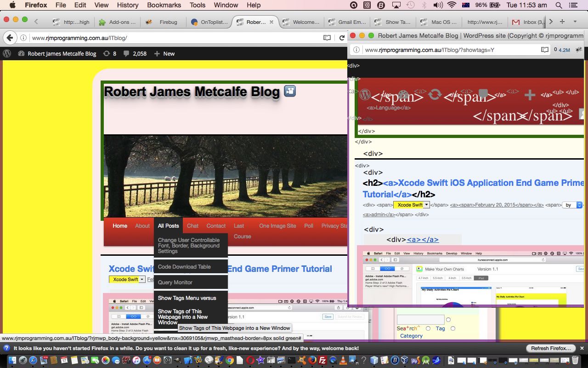Open Home link in site navigation
Screen dimensions: 588x368
(120, 226)
